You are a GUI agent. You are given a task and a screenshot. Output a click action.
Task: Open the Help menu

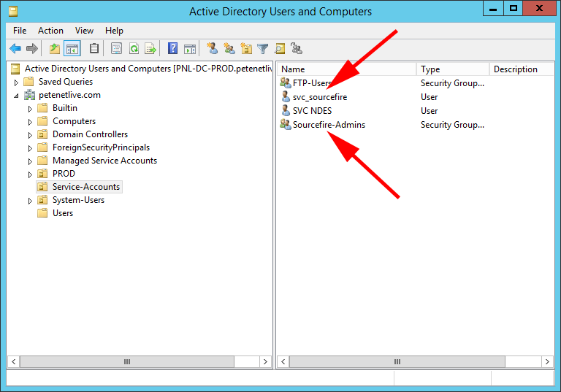(114, 31)
